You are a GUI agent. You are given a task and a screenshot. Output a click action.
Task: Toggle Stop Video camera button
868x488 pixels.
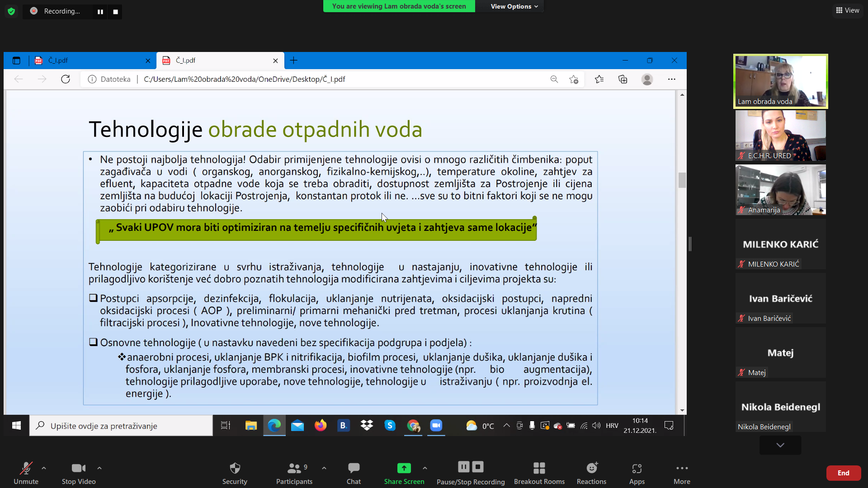78,469
